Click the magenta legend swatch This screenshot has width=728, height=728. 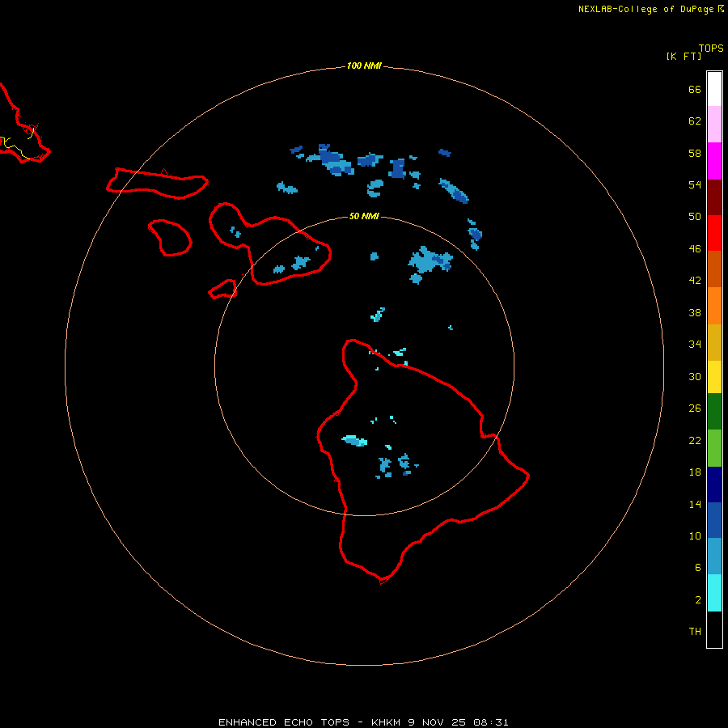714,161
